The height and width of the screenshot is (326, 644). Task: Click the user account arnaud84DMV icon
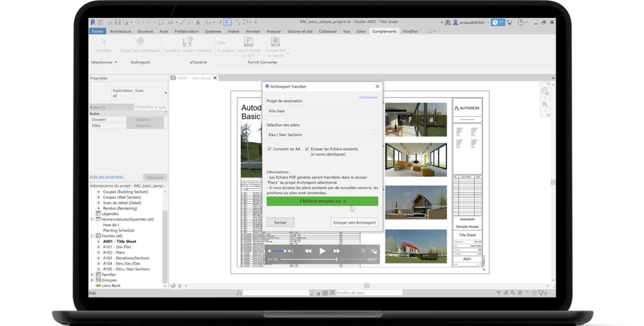point(456,23)
